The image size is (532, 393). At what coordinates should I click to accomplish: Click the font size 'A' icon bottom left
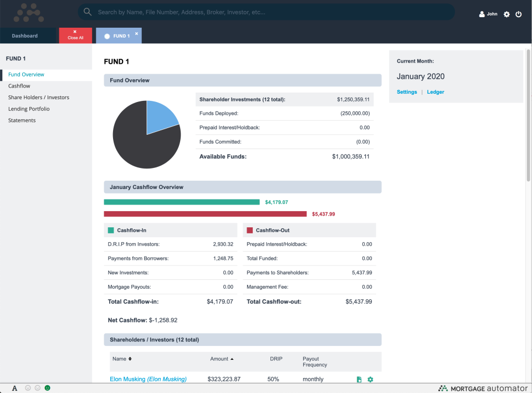[x=15, y=388]
